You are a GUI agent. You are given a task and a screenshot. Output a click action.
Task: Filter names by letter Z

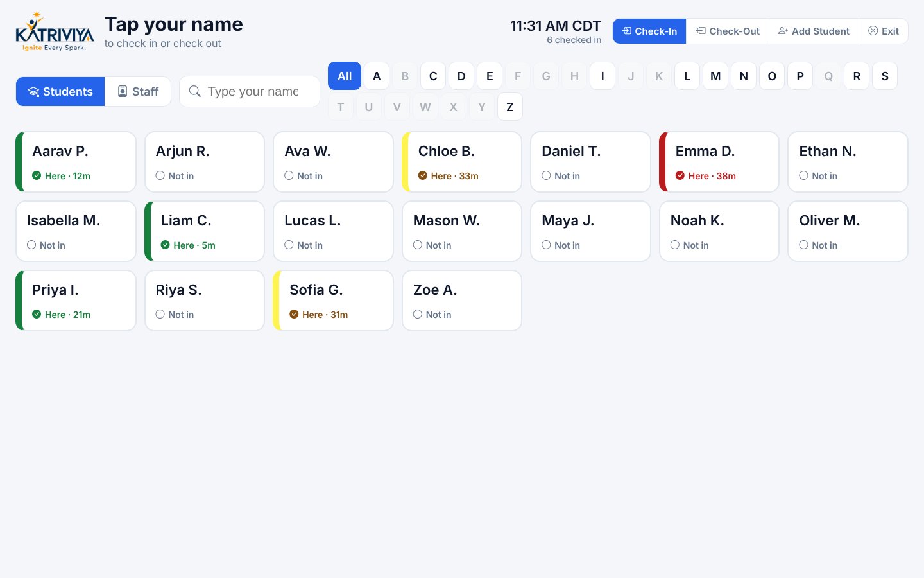click(510, 107)
